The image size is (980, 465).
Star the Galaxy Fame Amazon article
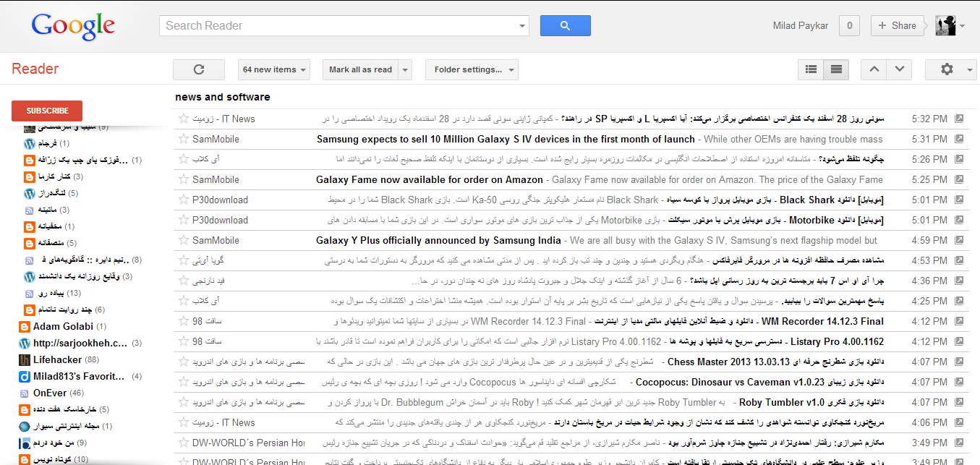(184, 179)
